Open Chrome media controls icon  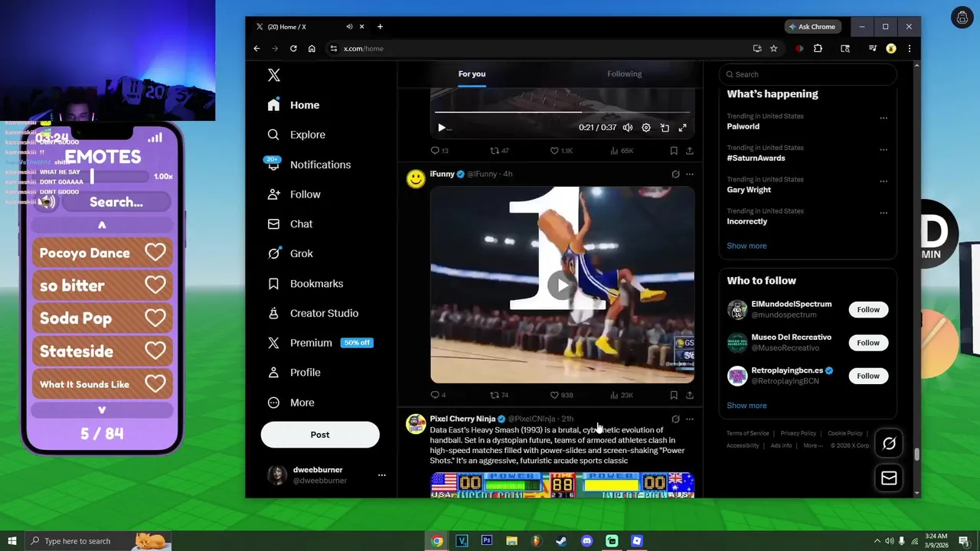click(872, 48)
